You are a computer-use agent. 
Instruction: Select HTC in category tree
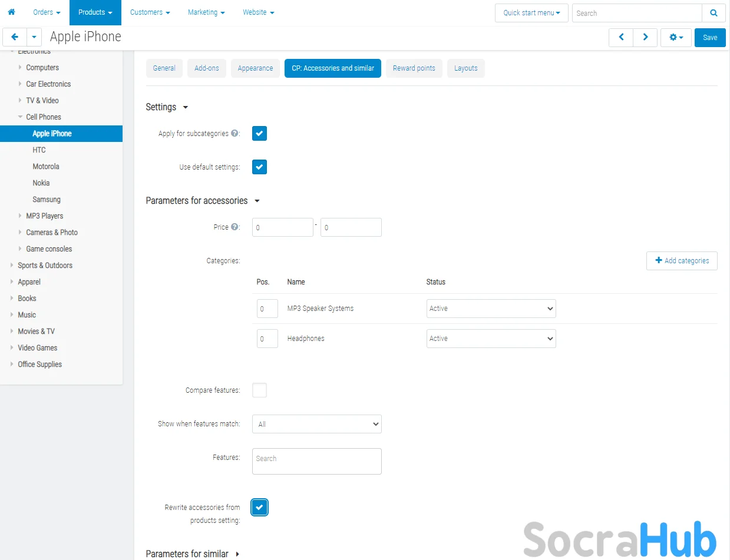pyautogui.click(x=39, y=150)
